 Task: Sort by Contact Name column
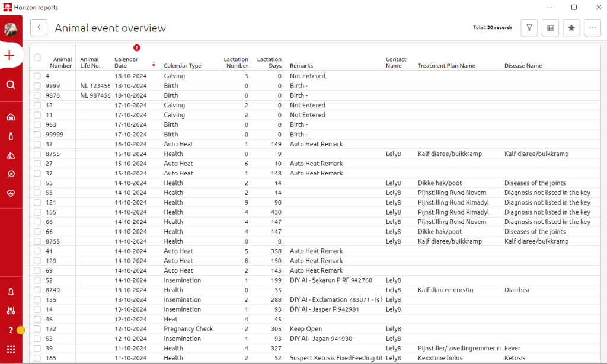tap(396, 62)
